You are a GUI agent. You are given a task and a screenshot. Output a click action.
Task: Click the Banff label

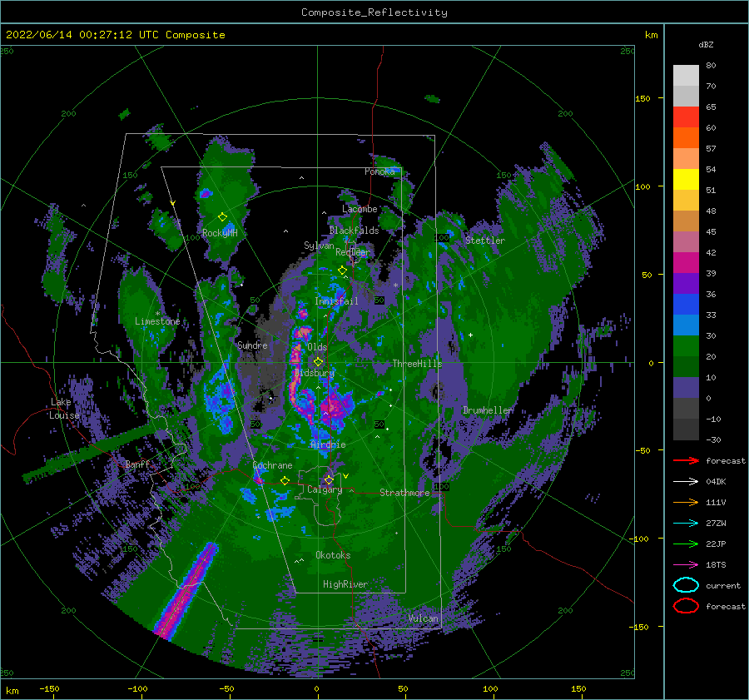tap(137, 464)
